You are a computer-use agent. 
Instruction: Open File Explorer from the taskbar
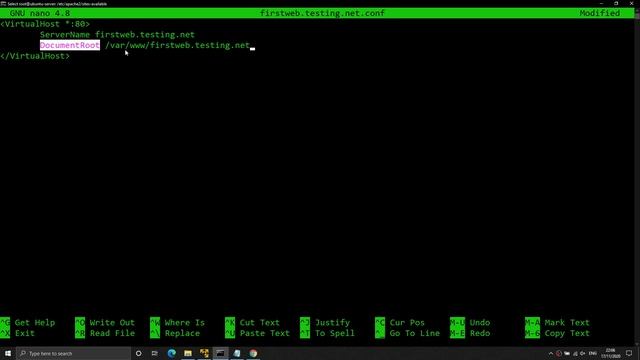[x=188, y=353]
